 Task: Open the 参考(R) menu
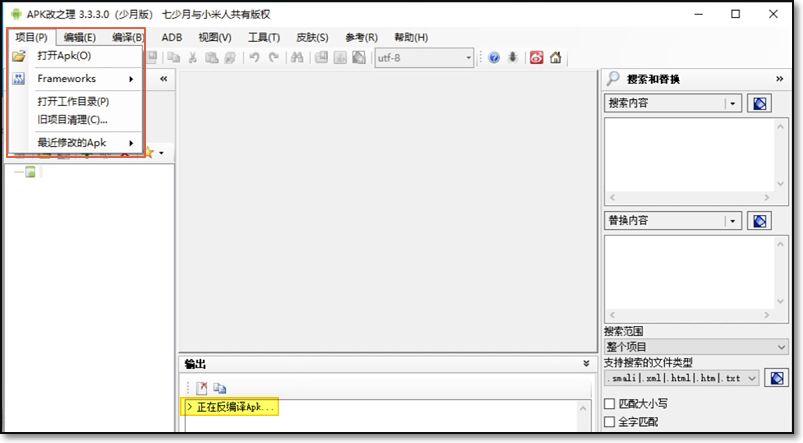click(x=361, y=37)
